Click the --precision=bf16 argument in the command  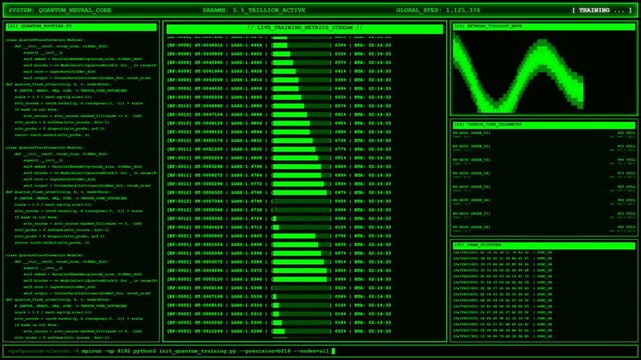click(x=263, y=351)
